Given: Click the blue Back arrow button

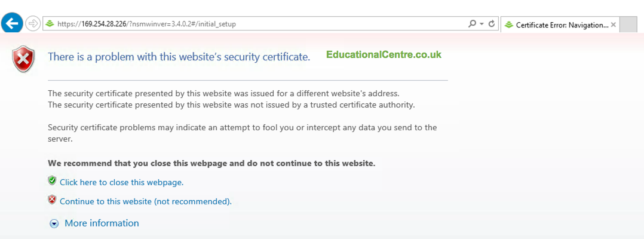Looking at the screenshot, I should pyautogui.click(x=13, y=24).
